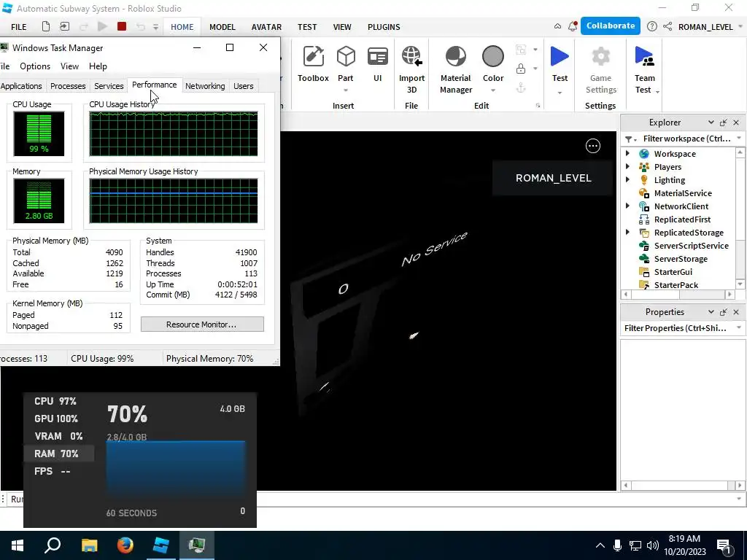This screenshot has width=747, height=560.
Task: Open File Explorer from the taskbar
Action: coord(89,545)
